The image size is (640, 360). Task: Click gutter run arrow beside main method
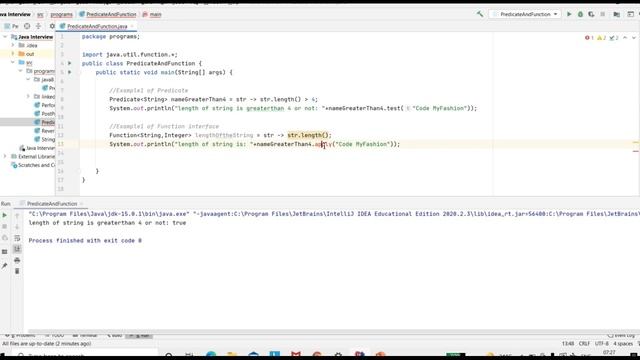(x=70, y=72)
